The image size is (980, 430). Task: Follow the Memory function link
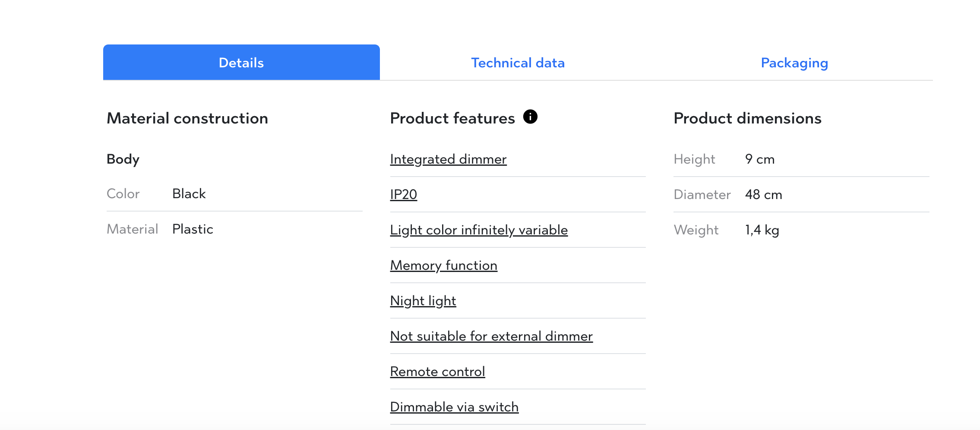click(443, 266)
